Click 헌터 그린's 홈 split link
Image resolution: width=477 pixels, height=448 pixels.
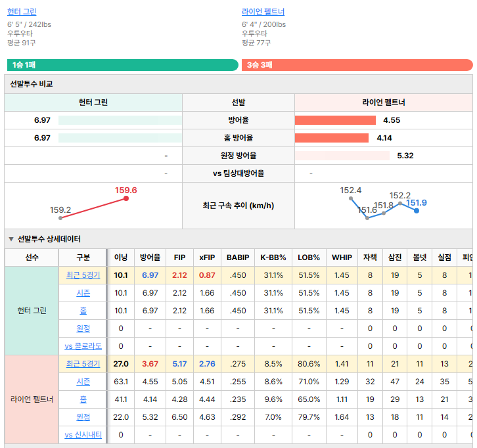coord(83,311)
